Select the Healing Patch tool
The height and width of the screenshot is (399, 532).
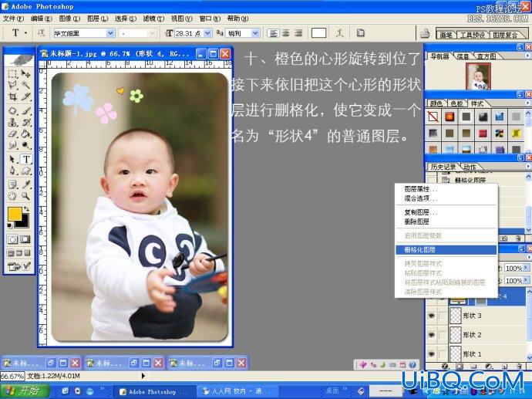pyautogui.click(x=12, y=111)
